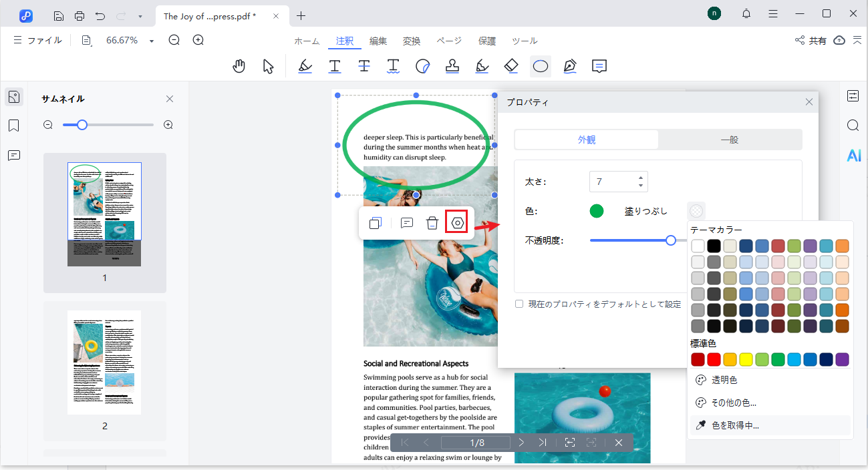Viewport: 868px width, 470px height.
Task: Select the Stamp tool
Action: (452, 66)
